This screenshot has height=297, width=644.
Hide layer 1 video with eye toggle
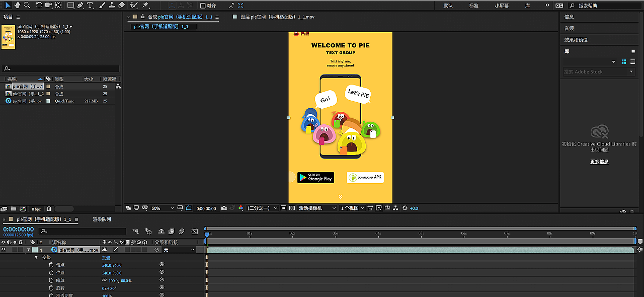coord(4,249)
